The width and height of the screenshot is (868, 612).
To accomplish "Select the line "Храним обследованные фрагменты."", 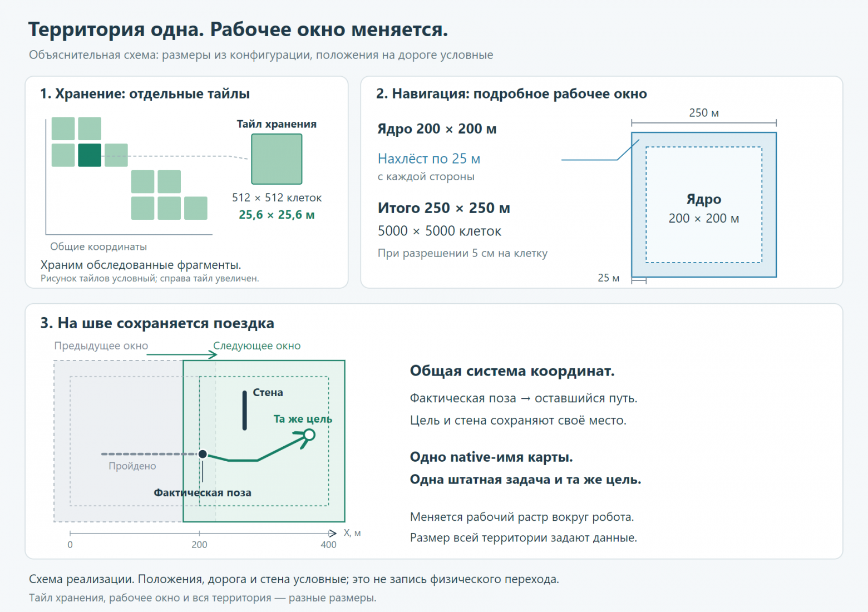I will [x=141, y=265].
